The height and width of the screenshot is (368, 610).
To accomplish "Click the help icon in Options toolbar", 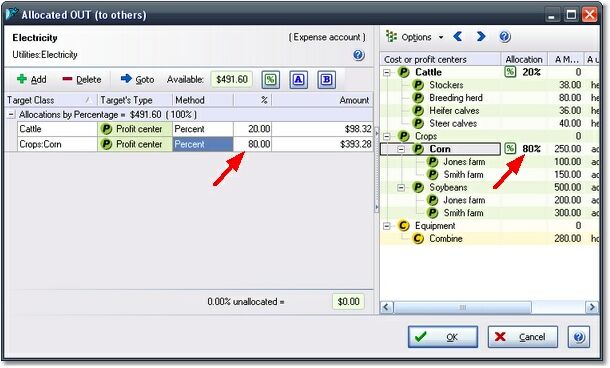I will 505,37.
